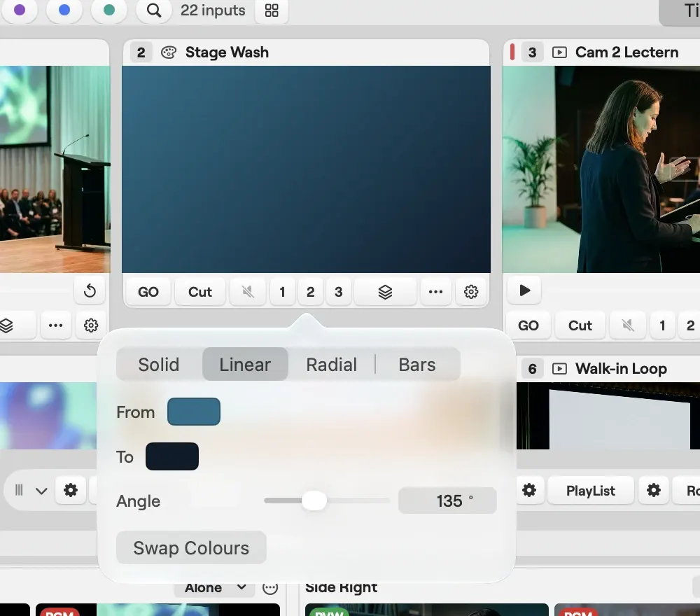This screenshot has height=616, width=700.
Task: Click the green category filter dot
Action: (x=109, y=10)
